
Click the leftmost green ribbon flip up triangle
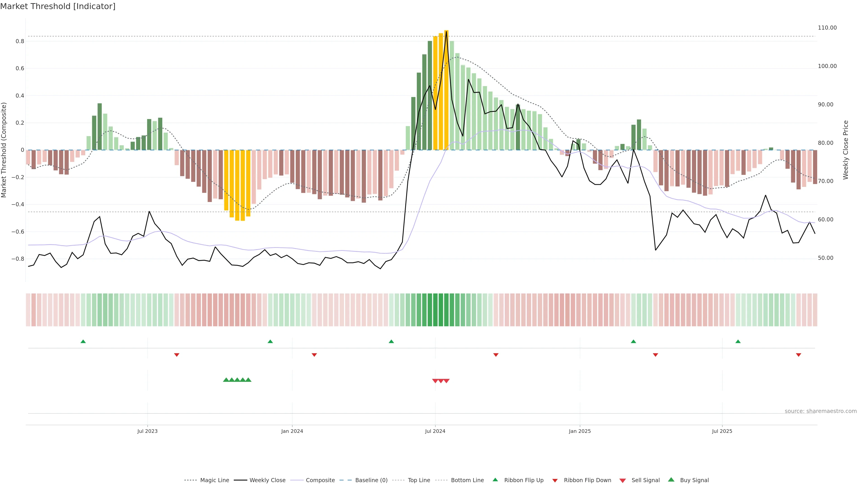[x=83, y=342]
